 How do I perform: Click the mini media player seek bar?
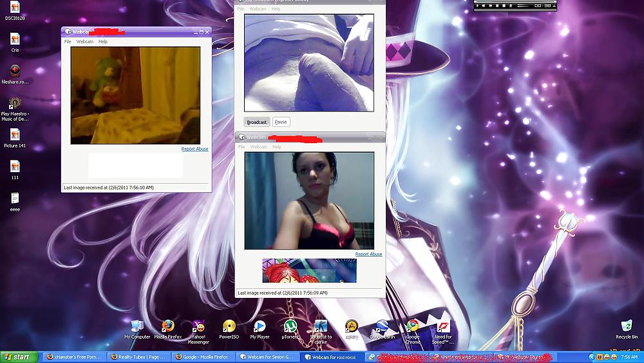[515, 2]
